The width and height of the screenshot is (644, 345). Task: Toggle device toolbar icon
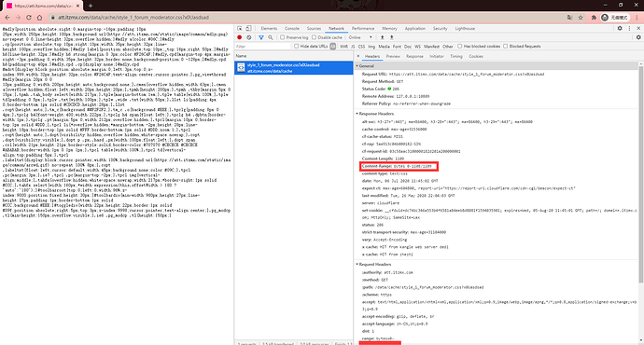(x=248, y=28)
